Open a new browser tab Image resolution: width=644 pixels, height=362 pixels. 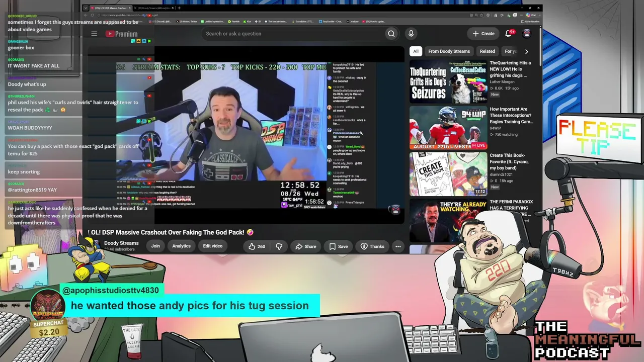tap(179, 8)
